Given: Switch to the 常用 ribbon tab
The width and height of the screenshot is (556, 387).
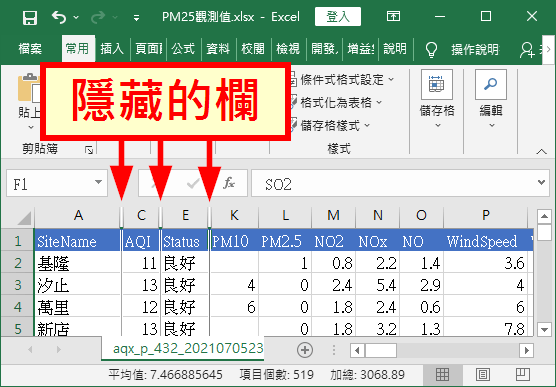Looking at the screenshot, I should point(78,49).
